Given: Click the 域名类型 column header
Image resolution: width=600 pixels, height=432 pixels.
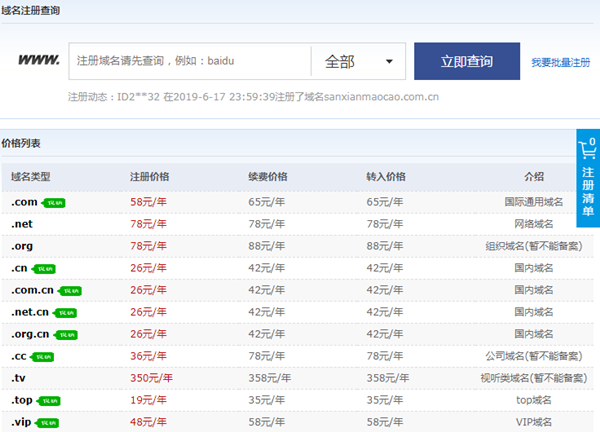Looking at the screenshot, I should [x=31, y=177].
